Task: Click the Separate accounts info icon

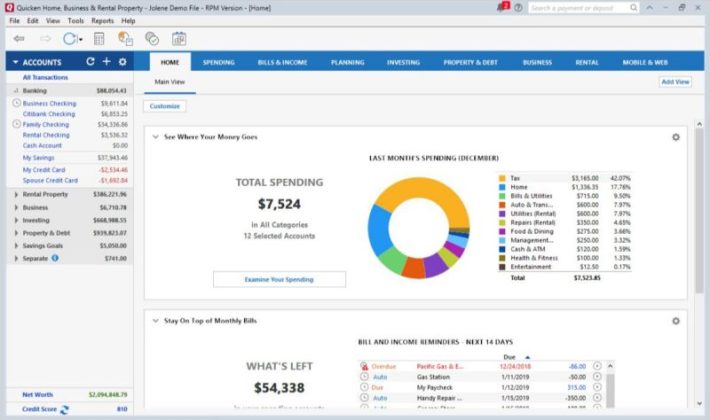Action: click(x=55, y=258)
